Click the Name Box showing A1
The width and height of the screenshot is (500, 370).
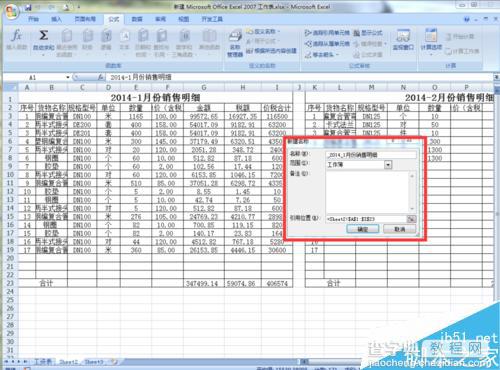33,77
